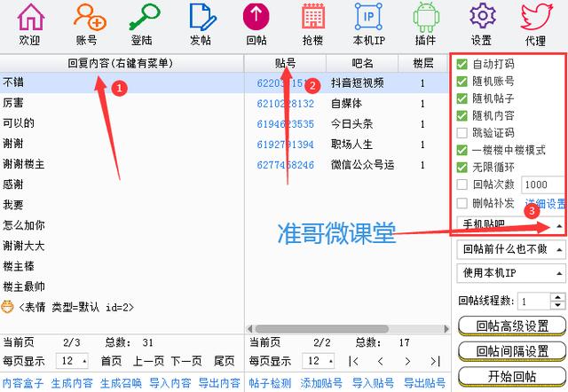Toggle the 无限循环 checkbox
Image resolution: width=568 pixels, height=392 pixels.
coord(461,168)
